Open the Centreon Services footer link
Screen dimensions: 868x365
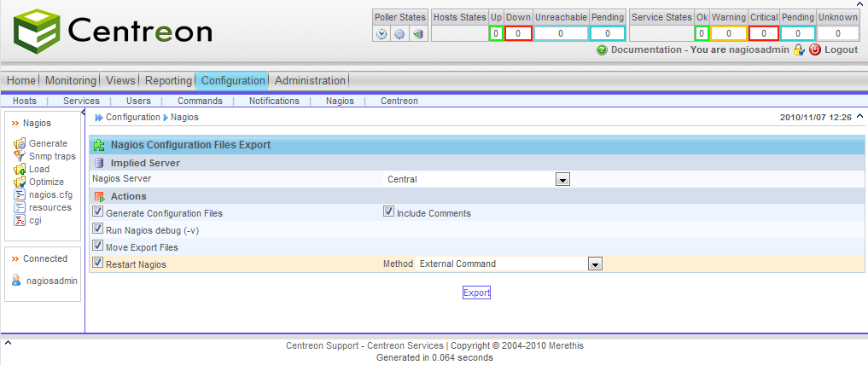pyautogui.click(x=405, y=346)
